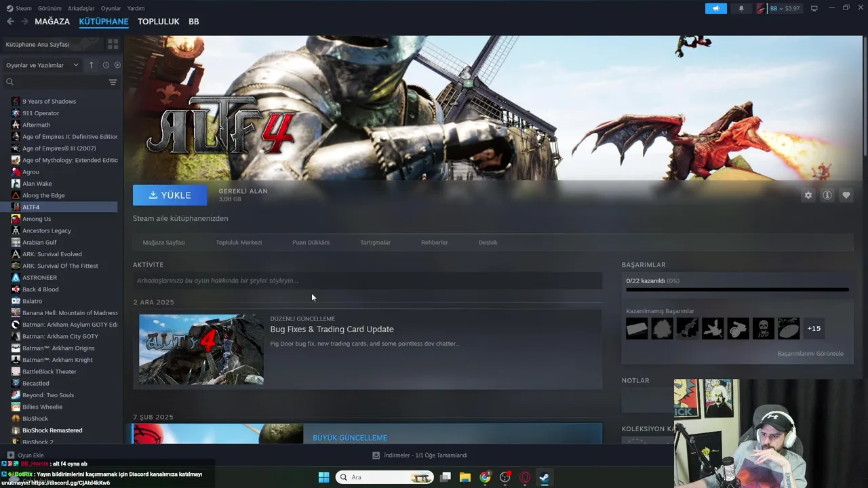Click the Along the Edge game icon
The width and height of the screenshot is (868, 488).
(16, 195)
